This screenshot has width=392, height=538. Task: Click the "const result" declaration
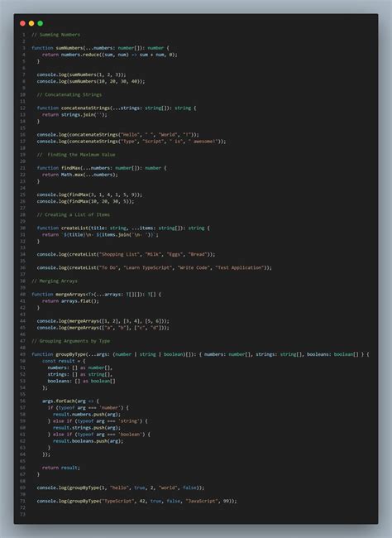(58, 361)
